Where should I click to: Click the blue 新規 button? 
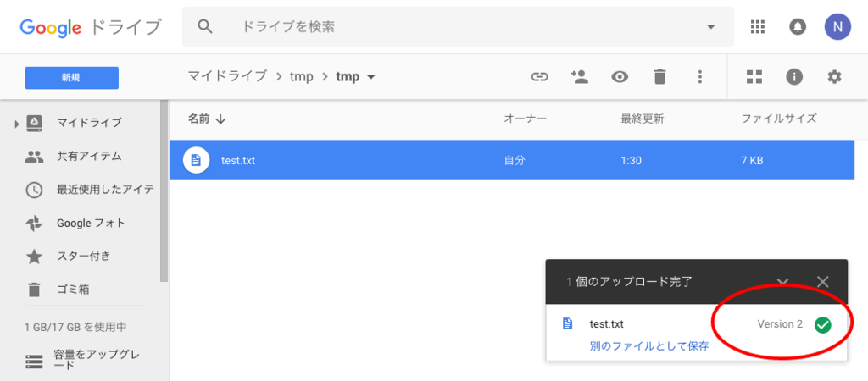click(x=71, y=78)
